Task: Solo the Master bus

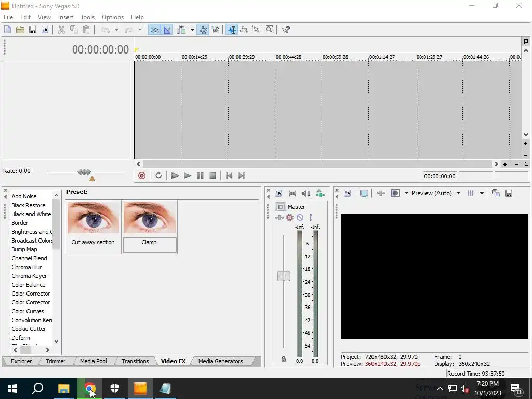Action: click(x=310, y=218)
